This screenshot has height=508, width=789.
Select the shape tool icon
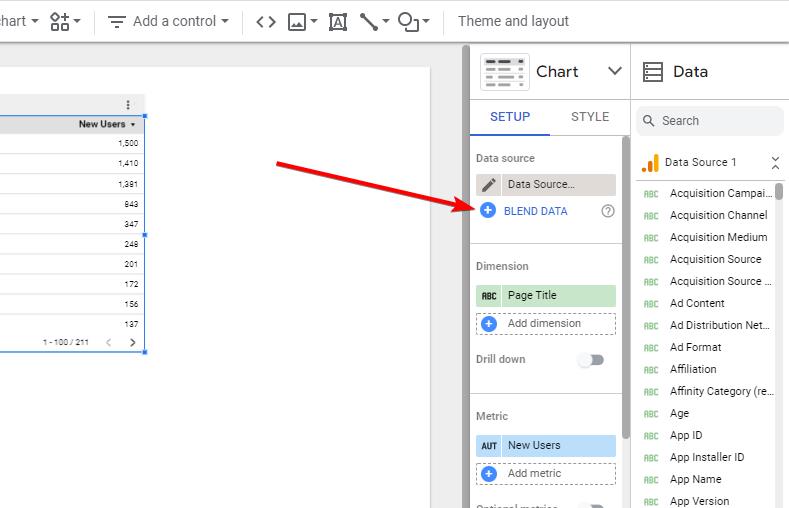[408, 22]
